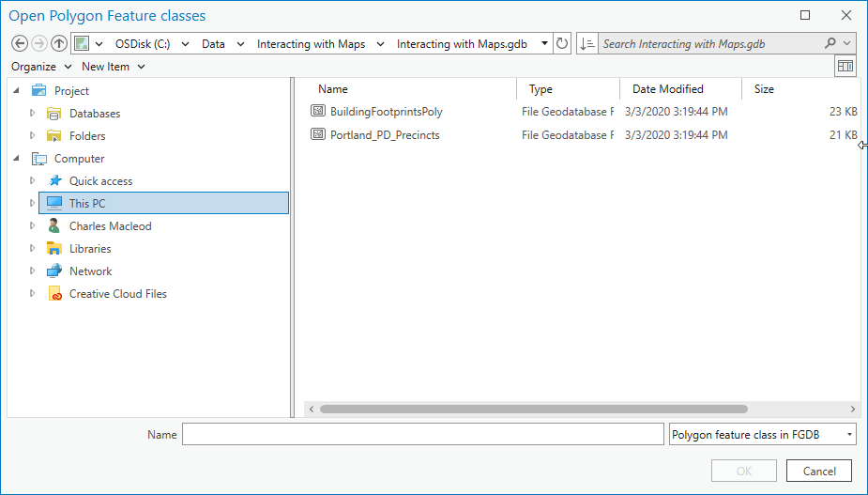Expand the Quick access node
This screenshot has width=868, height=495.
click(x=33, y=181)
